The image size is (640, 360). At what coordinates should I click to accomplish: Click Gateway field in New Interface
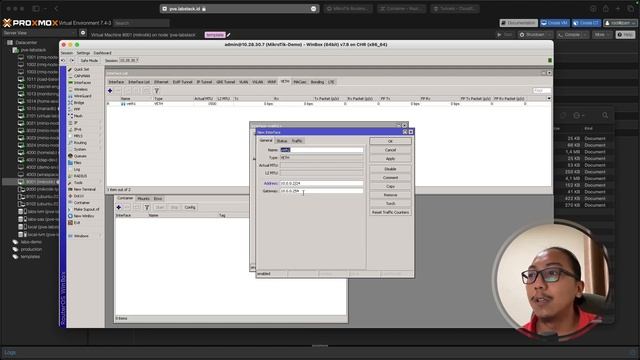(x=321, y=191)
